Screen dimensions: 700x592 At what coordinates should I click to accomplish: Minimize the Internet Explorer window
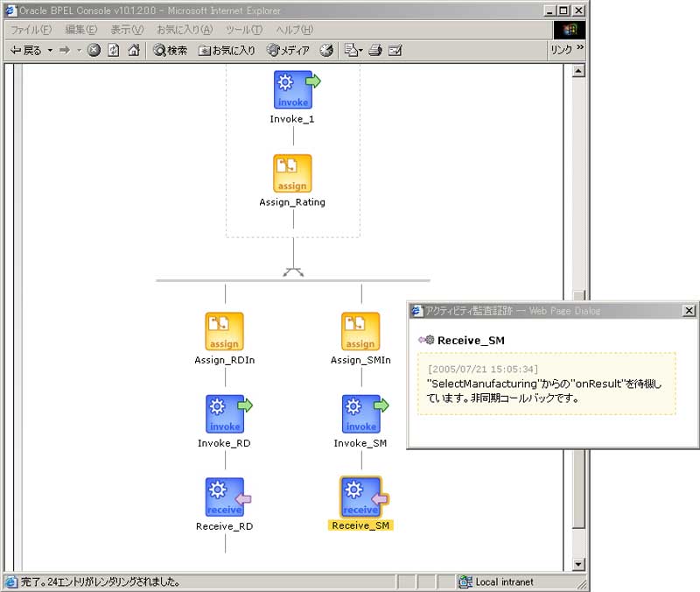pyautogui.click(x=550, y=11)
